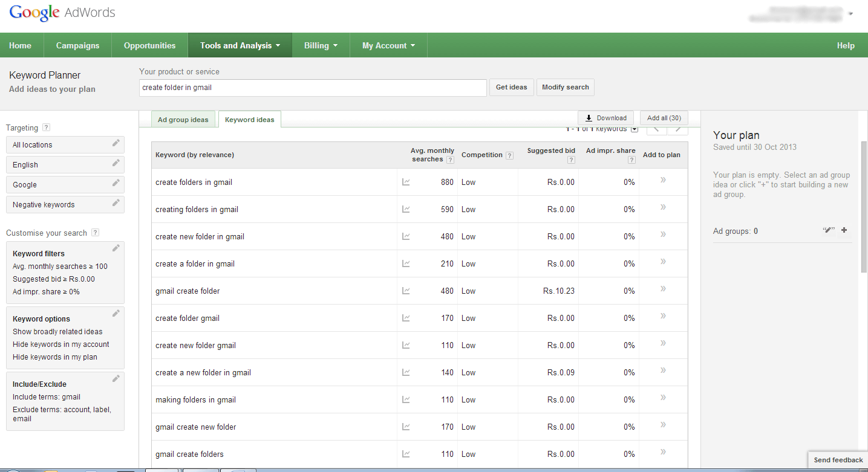Open My Account dropdown menu

point(388,45)
